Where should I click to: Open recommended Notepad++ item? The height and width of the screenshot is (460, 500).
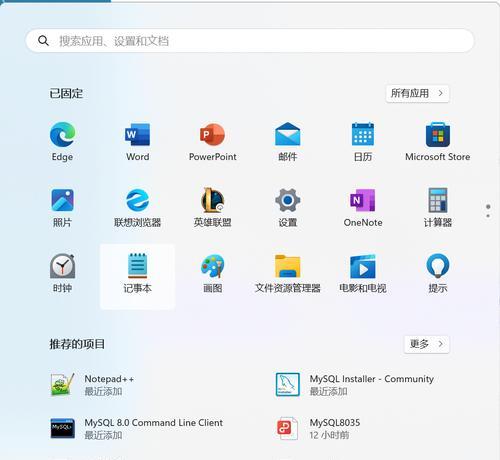click(x=93, y=385)
